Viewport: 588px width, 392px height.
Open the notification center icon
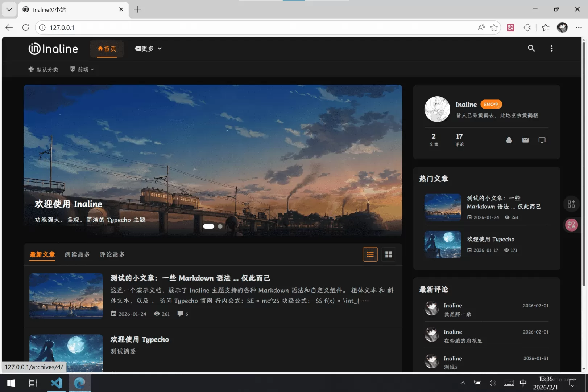(x=572, y=383)
